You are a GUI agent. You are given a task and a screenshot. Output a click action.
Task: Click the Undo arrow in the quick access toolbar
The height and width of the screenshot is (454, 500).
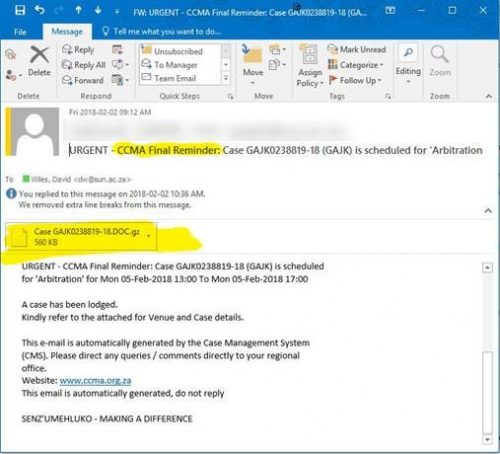click(x=39, y=10)
